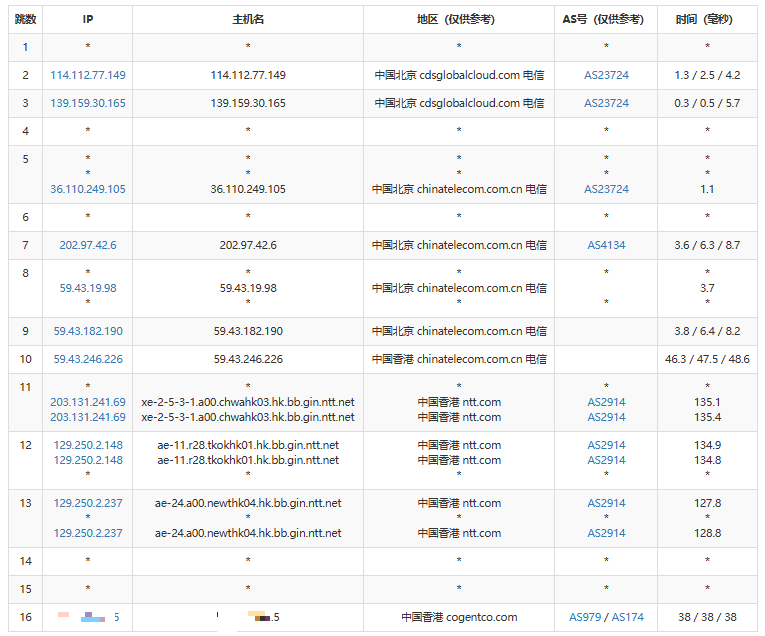
Task: Open the AS23724 link in the 139.159.30.165 row
Action: pyautogui.click(x=606, y=103)
